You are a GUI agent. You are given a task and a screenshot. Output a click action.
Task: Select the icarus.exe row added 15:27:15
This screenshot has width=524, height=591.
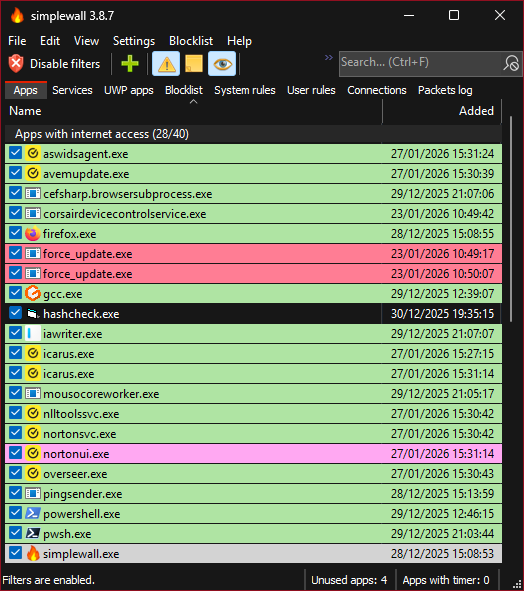pos(253,354)
